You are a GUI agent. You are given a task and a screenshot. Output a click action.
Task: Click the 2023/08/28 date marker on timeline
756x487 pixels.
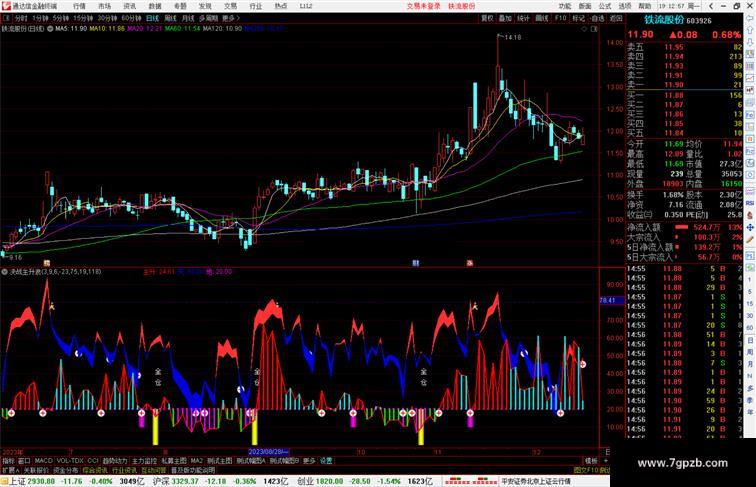click(x=268, y=452)
